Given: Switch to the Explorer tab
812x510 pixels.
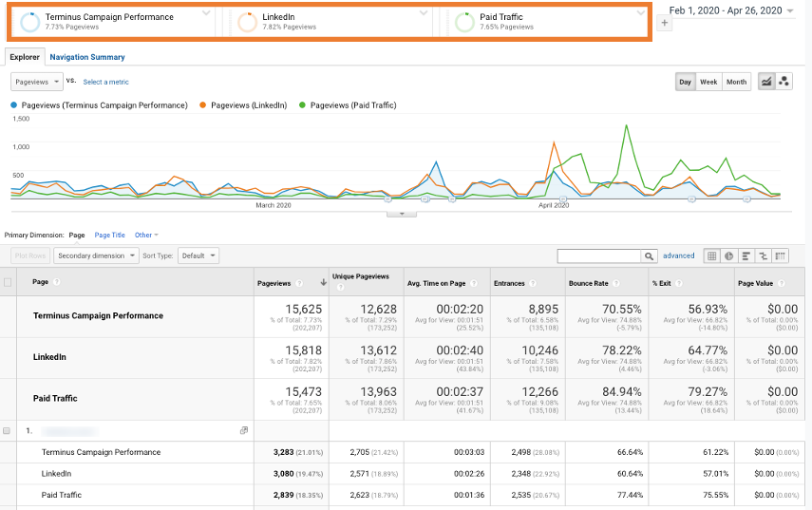Looking at the screenshot, I should [25, 57].
